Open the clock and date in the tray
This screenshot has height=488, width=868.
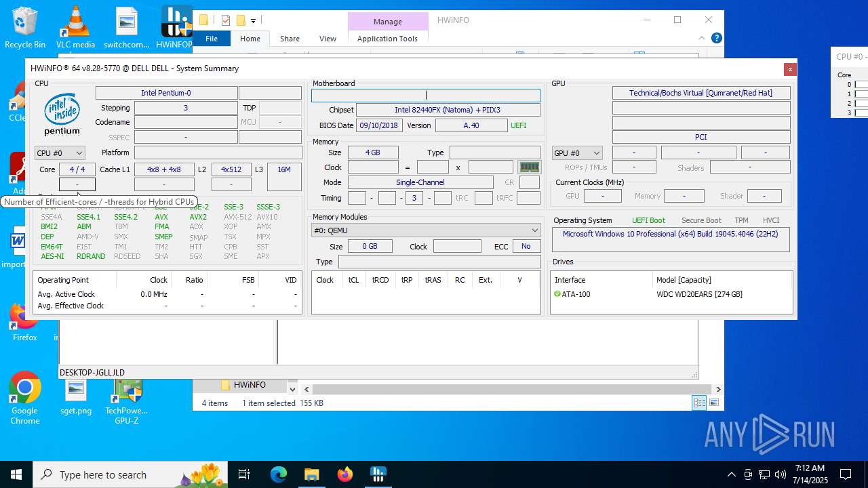pyautogui.click(x=810, y=474)
